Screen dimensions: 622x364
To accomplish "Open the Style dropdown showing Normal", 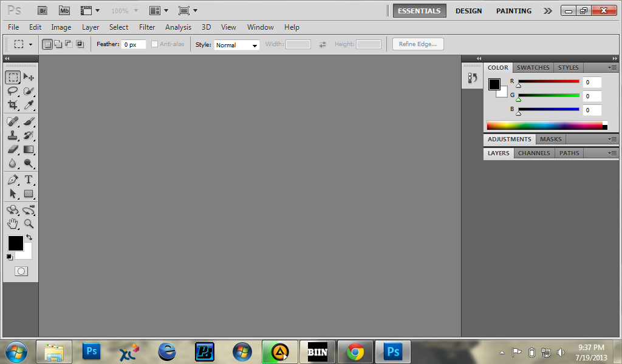I will tap(237, 45).
